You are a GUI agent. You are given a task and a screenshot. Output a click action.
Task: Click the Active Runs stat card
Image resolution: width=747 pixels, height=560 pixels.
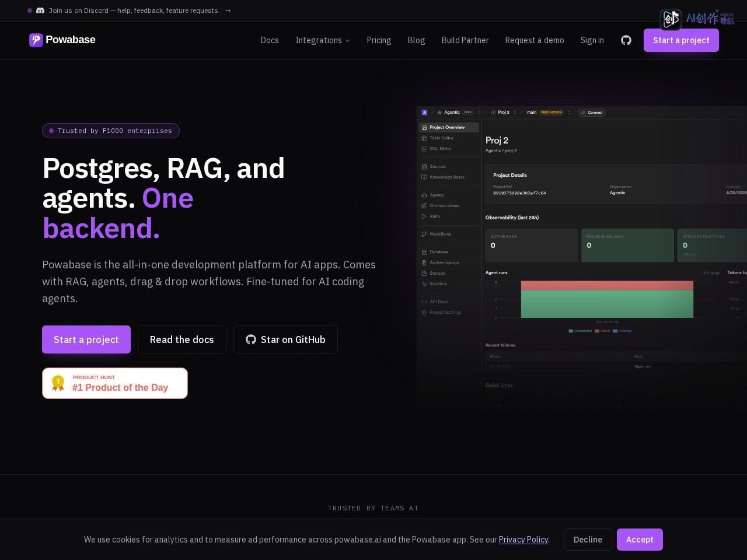[532, 245]
